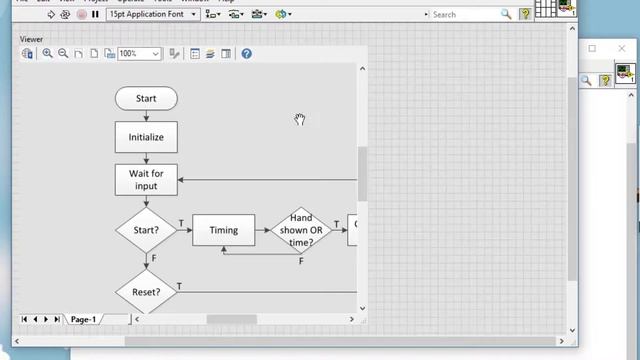Click the viewer icon left of the 100% box
This screenshot has width=640, height=360.
(x=109, y=53)
